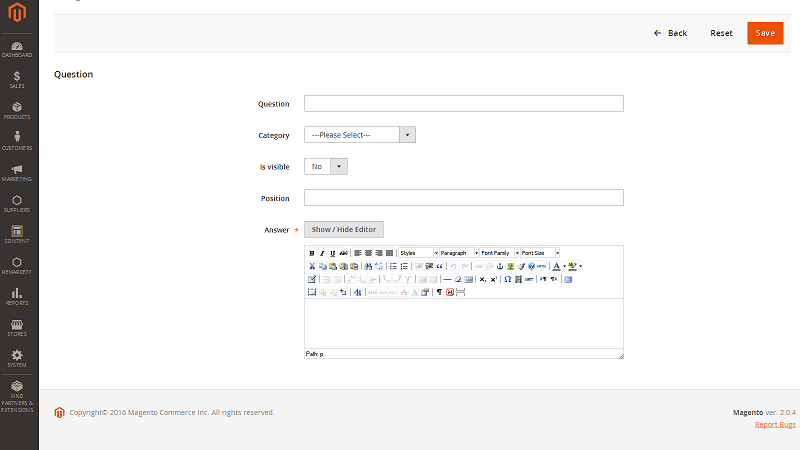Open the Customers menu in sidebar
The height and width of the screenshot is (450, 800).
(17, 141)
